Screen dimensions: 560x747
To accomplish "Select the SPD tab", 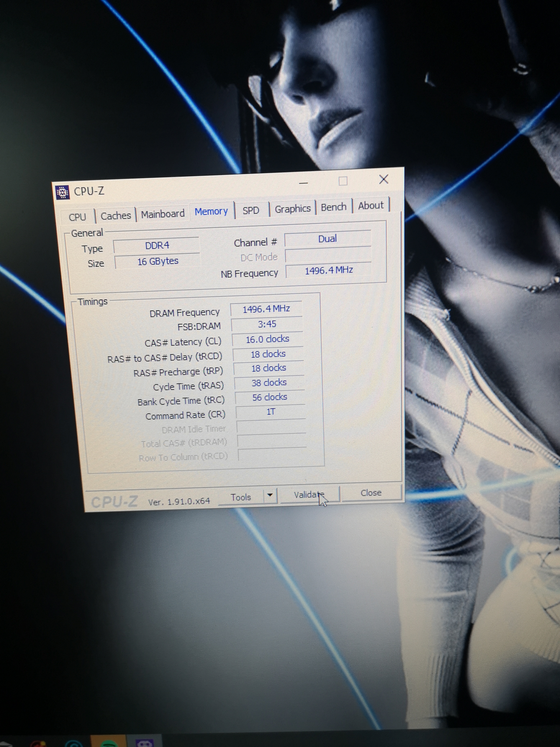I will point(251,210).
